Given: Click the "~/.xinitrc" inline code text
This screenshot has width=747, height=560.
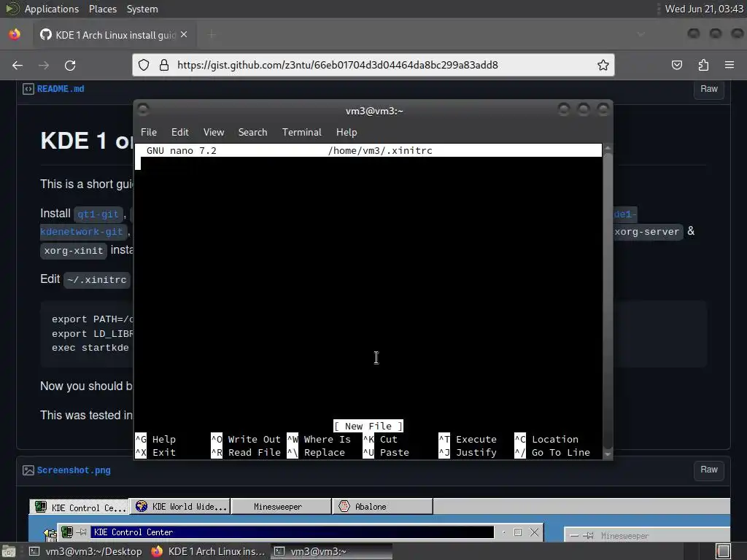Looking at the screenshot, I should pyautogui.click(x=97, y=279).
